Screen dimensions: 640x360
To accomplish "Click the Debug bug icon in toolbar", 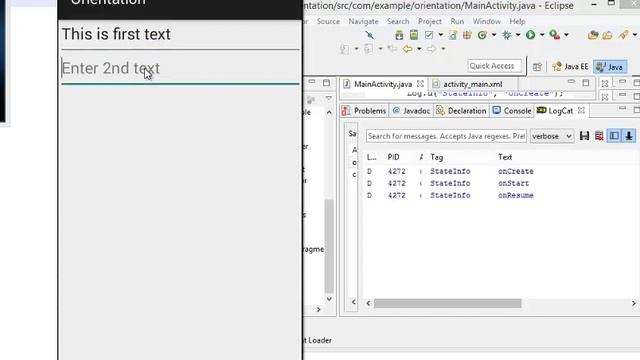I will 507,35.
